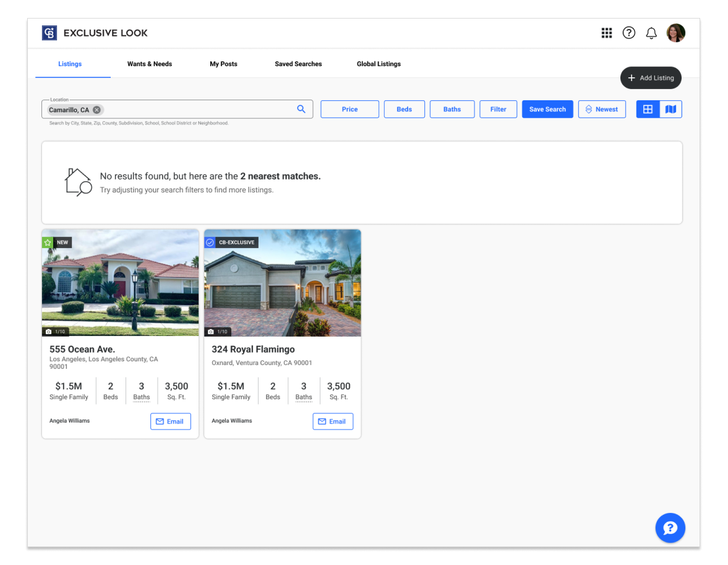Click the house search illustration icon
728x565 pixels.
pyautogui.click(x=77, y=182)
